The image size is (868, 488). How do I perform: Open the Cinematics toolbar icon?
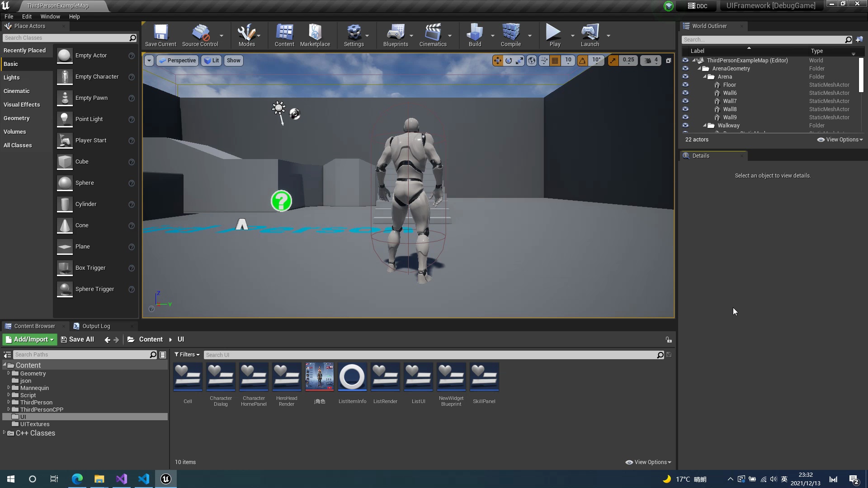point(433,35)
